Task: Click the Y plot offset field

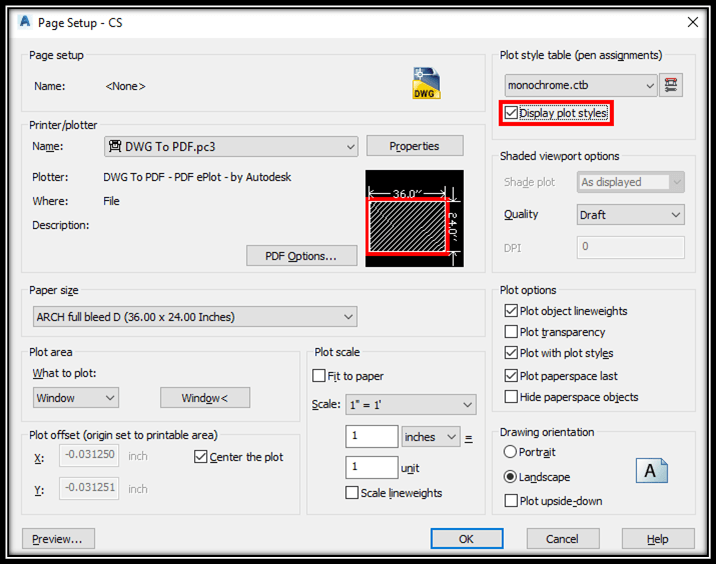Action: click(x=89, y=488)
